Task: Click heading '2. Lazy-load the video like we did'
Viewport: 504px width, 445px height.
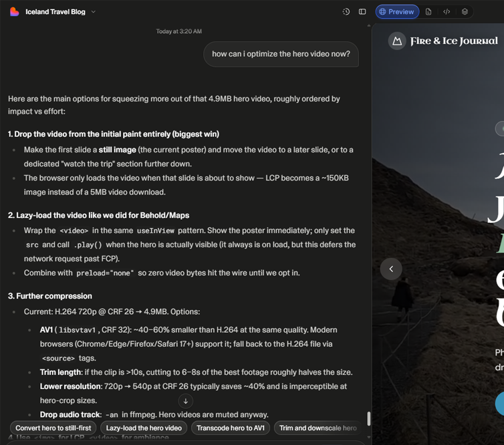Action: tap(99, 215)
